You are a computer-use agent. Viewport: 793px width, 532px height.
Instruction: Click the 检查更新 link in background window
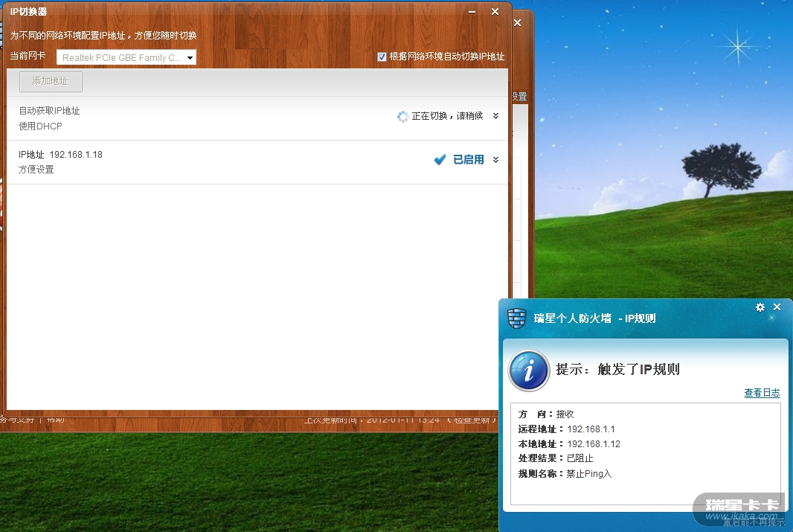[x=472, y=420]
